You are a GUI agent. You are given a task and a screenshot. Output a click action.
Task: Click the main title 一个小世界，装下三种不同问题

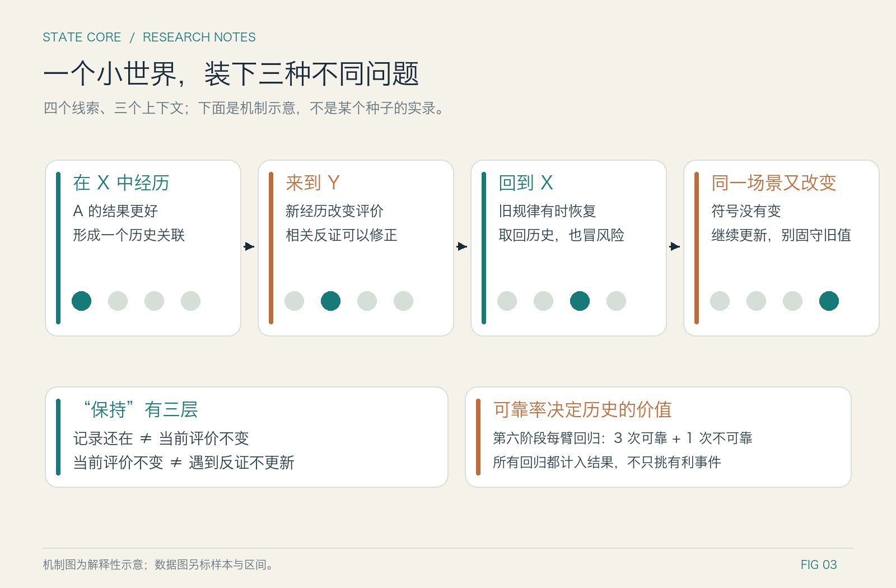(x=231, y=73)
